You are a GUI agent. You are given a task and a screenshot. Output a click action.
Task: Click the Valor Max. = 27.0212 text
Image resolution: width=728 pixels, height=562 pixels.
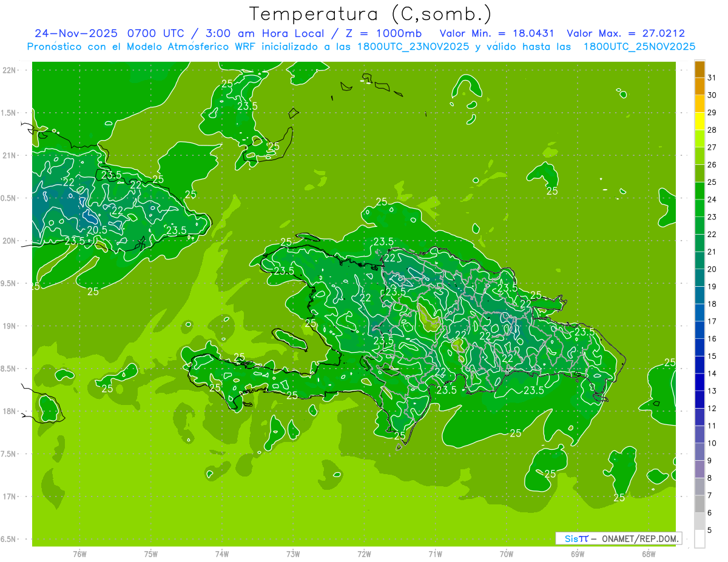coord(625,33)
